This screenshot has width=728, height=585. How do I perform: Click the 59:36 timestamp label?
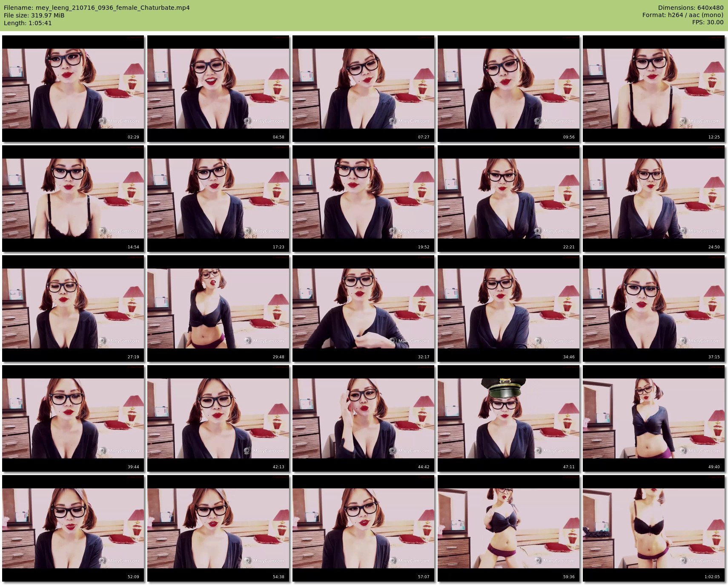568,577
